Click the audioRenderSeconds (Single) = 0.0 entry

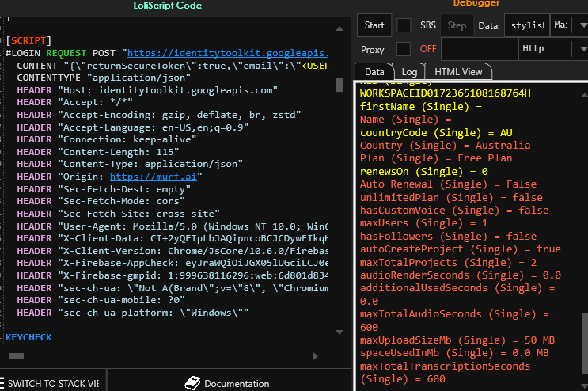(x=461, y=275)
